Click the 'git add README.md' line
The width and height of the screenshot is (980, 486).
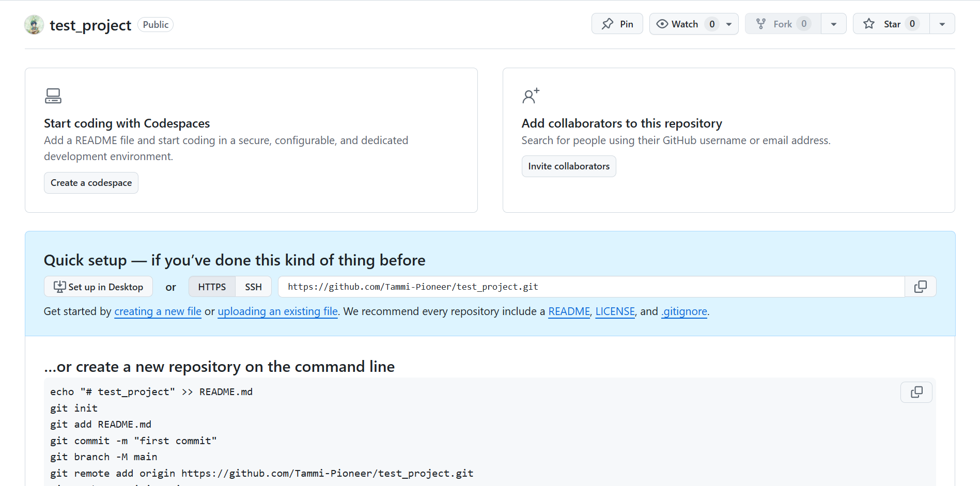101,425
